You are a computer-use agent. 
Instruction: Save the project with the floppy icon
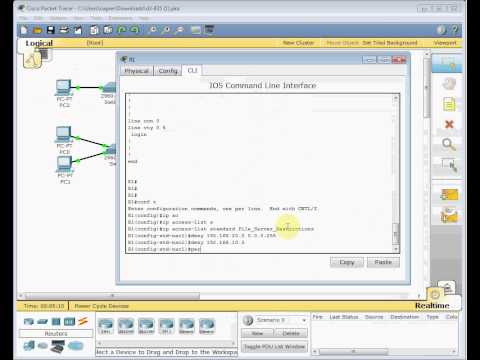tap(51, 31)
